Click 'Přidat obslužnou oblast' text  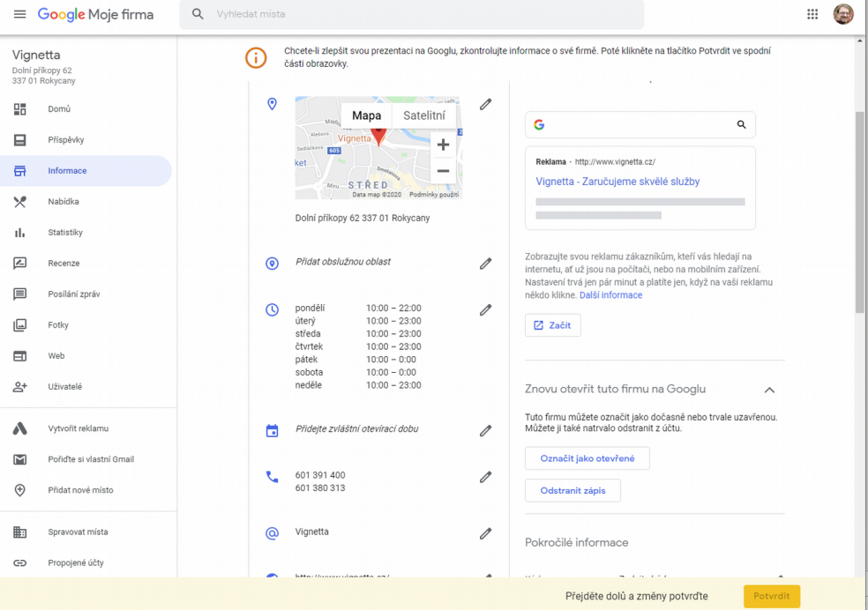343,262
